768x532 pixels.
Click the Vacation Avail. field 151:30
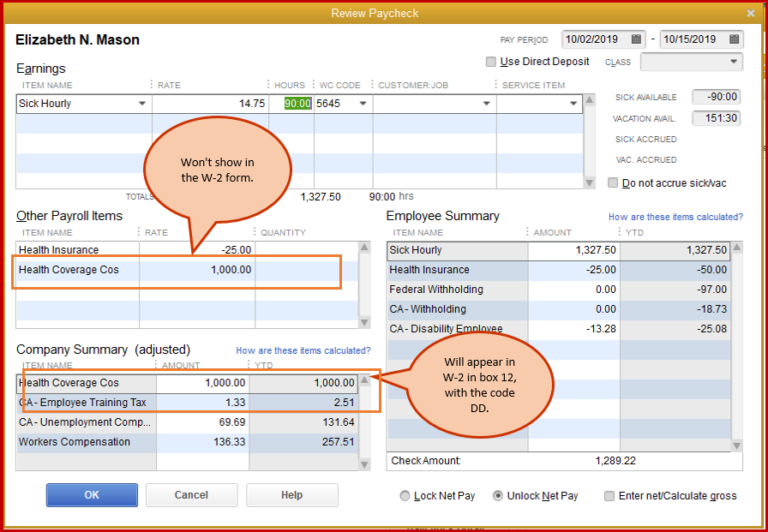point(716,118)
